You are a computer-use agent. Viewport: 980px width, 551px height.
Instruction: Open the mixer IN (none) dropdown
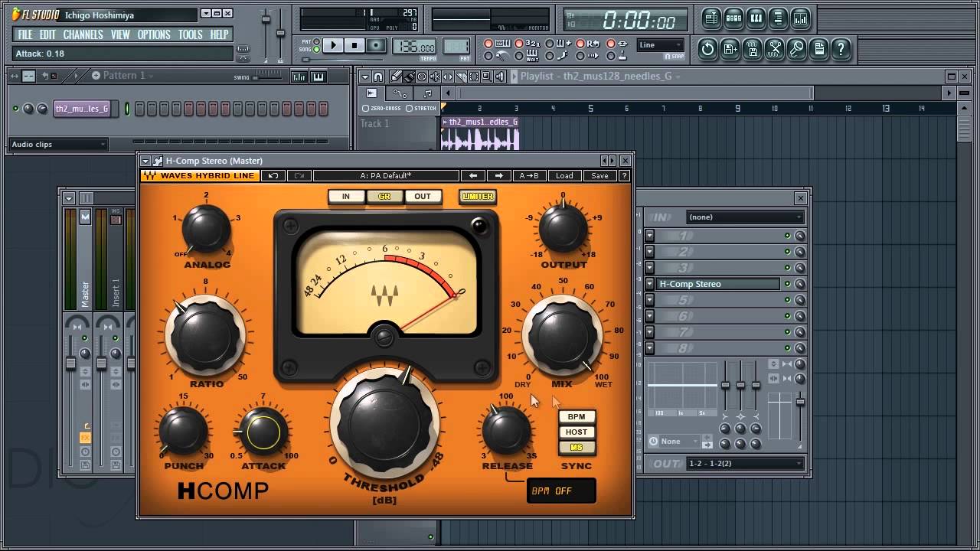tap(744, 217)
